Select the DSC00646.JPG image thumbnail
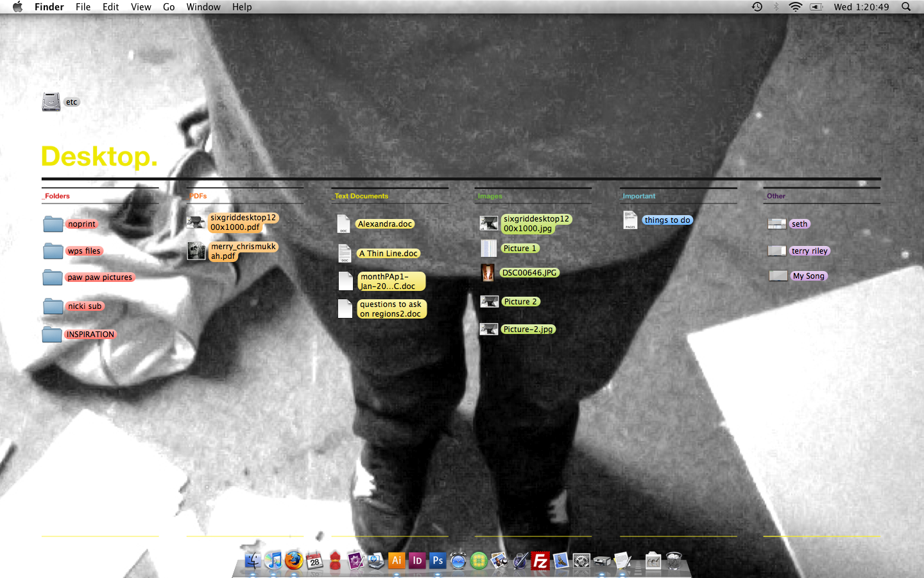The height and width of the screenshot is (578, 924). pos(488,273)
